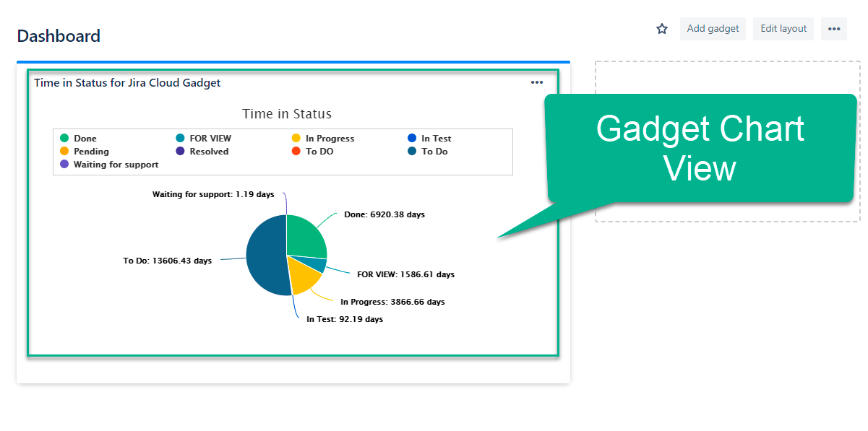868x431 pixels.
Task: Select the green Done pie slice
Action: click(x=305, y=237)
